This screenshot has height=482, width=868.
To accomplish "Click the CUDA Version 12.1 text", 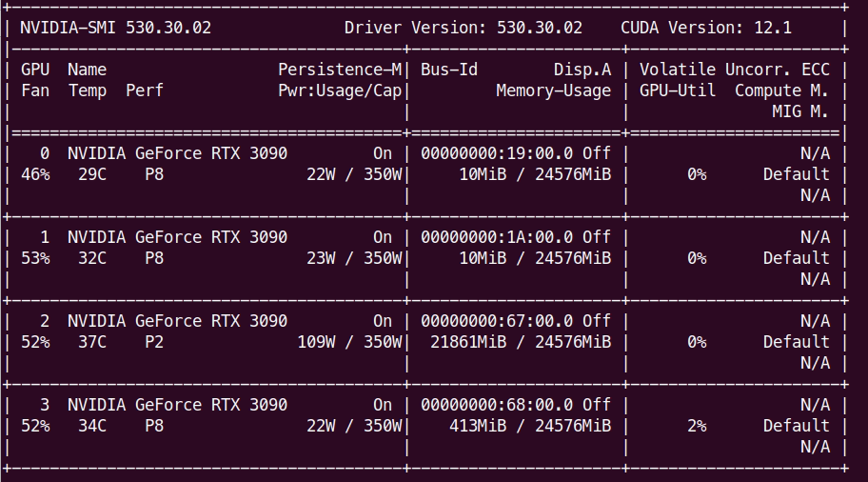I will click(x=706, y=28).
